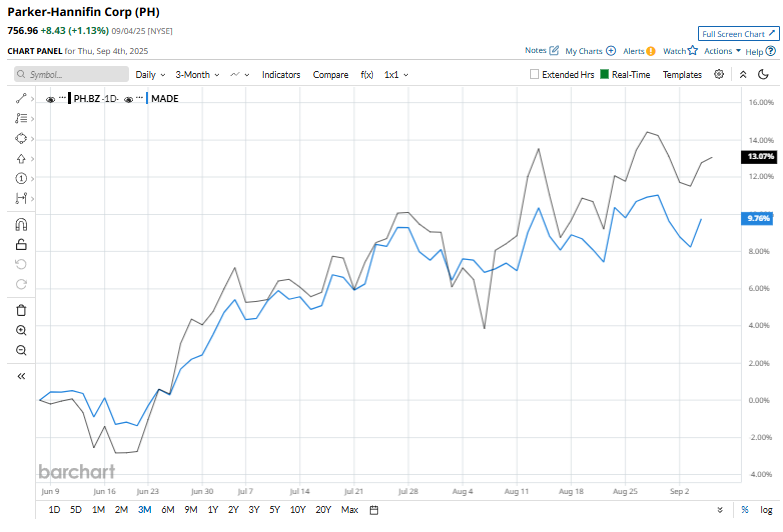Open the Templates menu
This screenshot has height=532, width=783.
click(682, 74)
